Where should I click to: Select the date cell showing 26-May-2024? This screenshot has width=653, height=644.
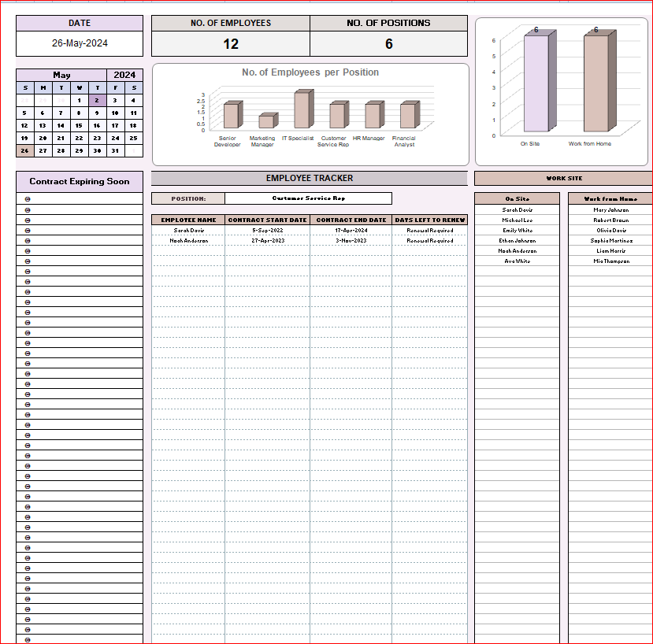80,44
